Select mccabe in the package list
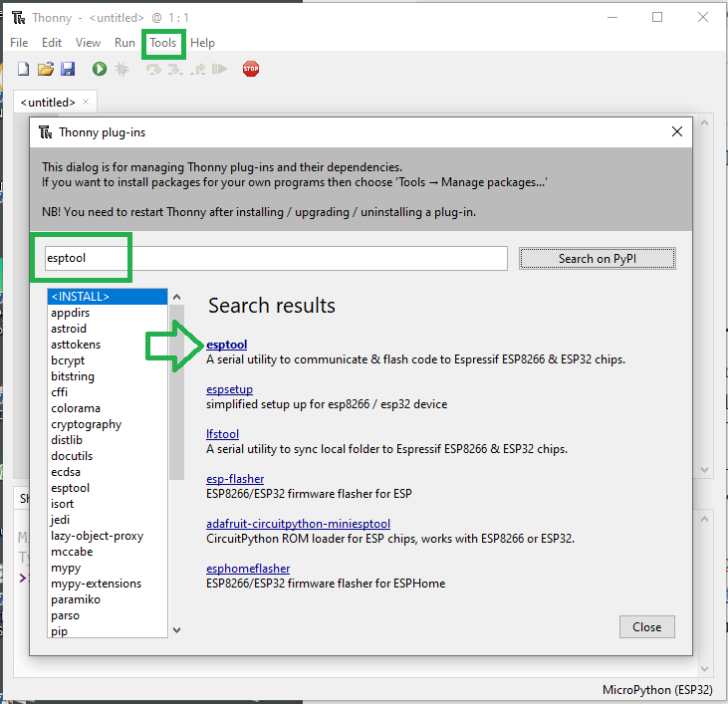Viewport: 728px width, 704px height. (x=108, y=552)
